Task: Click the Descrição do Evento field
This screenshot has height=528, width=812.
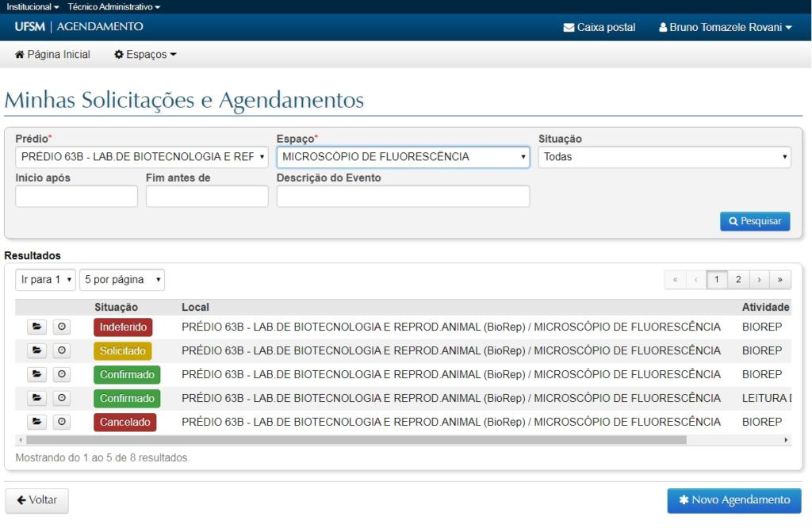Action: point(403,196)
